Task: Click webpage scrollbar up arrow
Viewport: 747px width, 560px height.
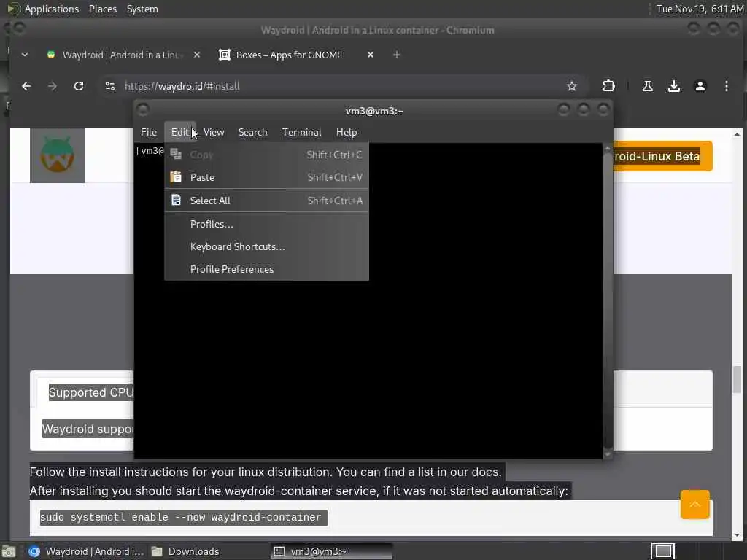Action: (737, 134)
